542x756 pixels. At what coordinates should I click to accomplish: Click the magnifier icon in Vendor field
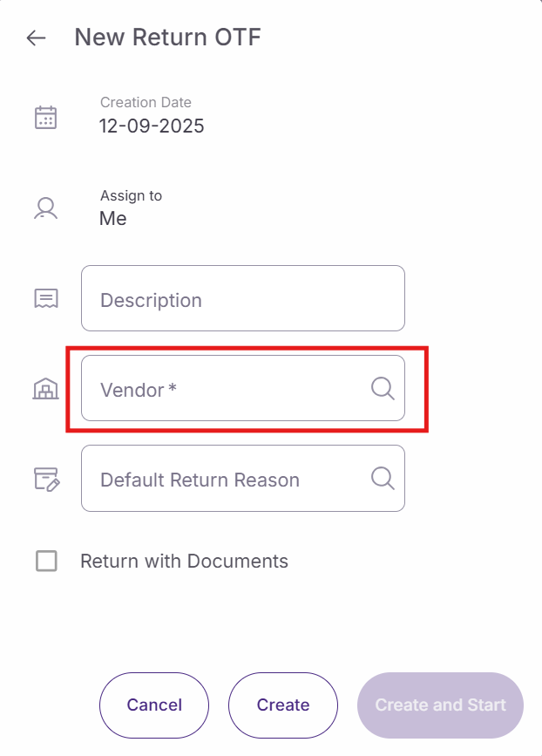coord(383,389)
